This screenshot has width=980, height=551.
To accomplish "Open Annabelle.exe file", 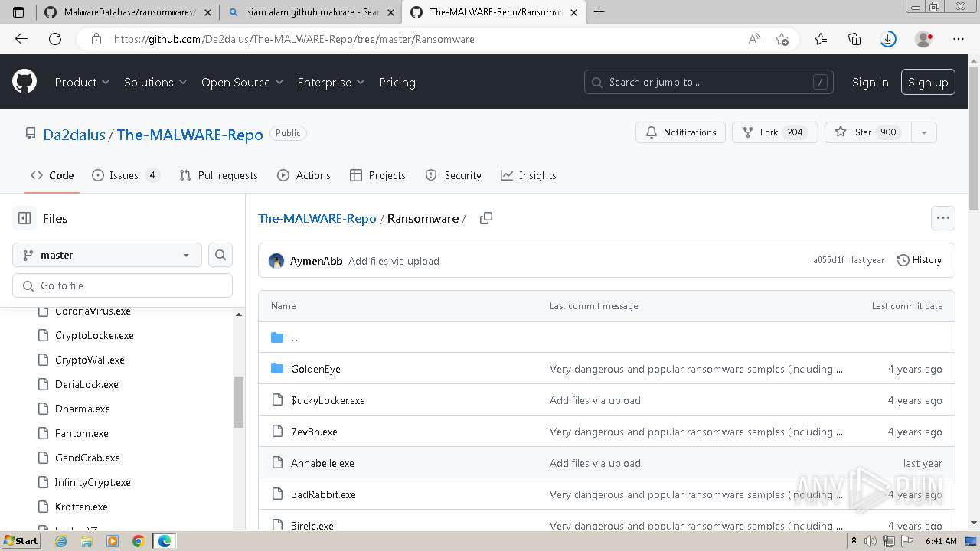I will point(322,463).
